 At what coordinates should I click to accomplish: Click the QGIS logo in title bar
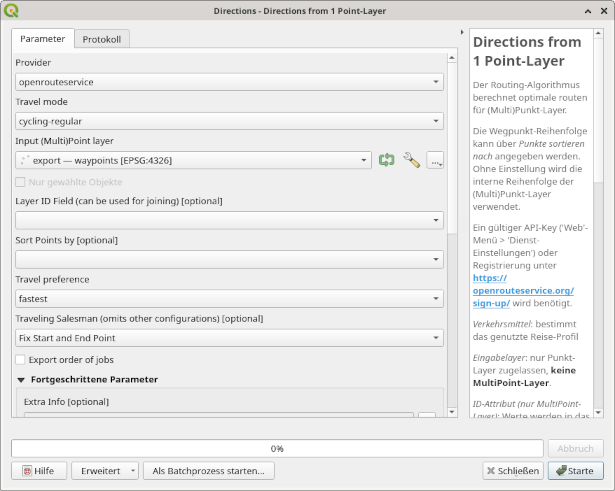[x=10, y=10]
